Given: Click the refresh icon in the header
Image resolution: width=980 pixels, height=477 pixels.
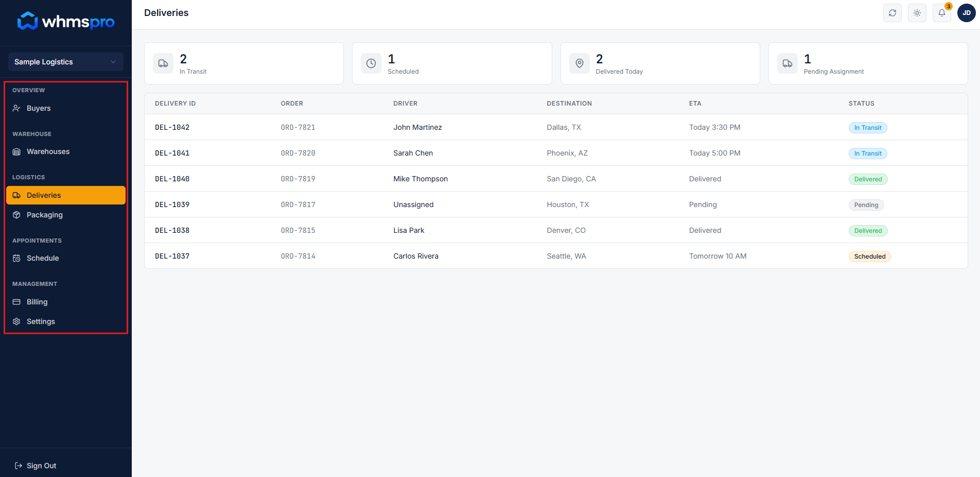Looking at the screenshot, I should pos(892,13).
